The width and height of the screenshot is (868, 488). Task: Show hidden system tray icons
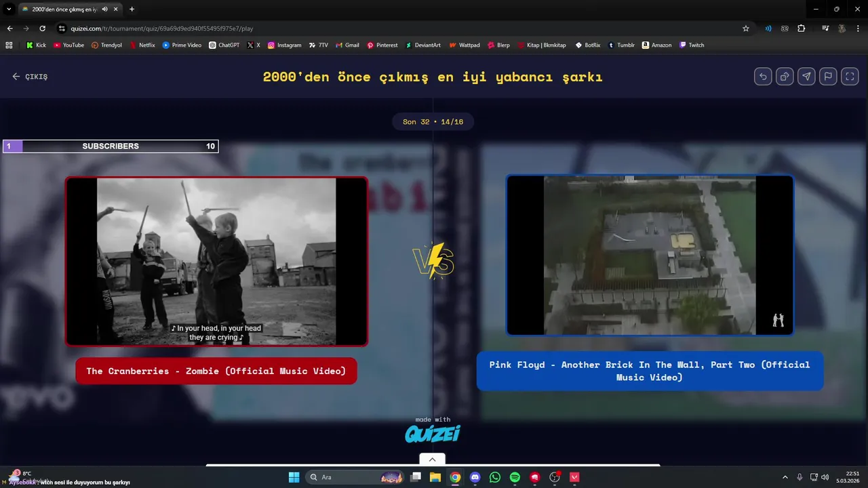point(785,477)
